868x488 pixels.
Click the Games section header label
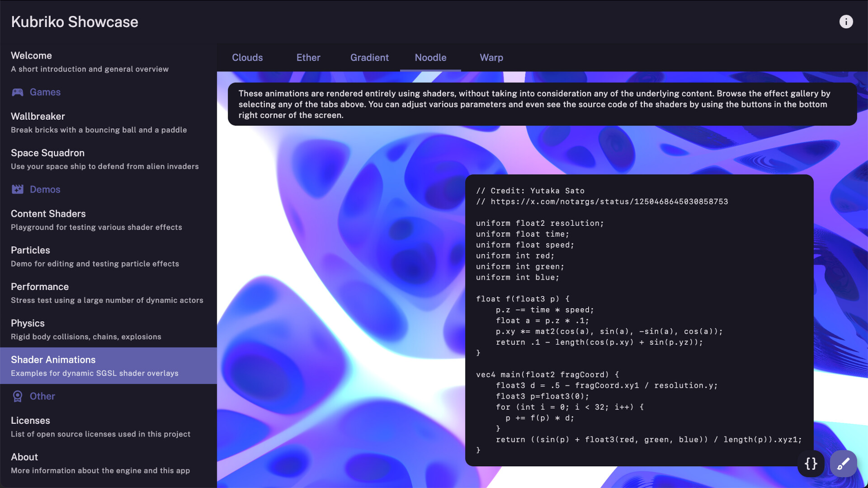[x=45, y=92]
